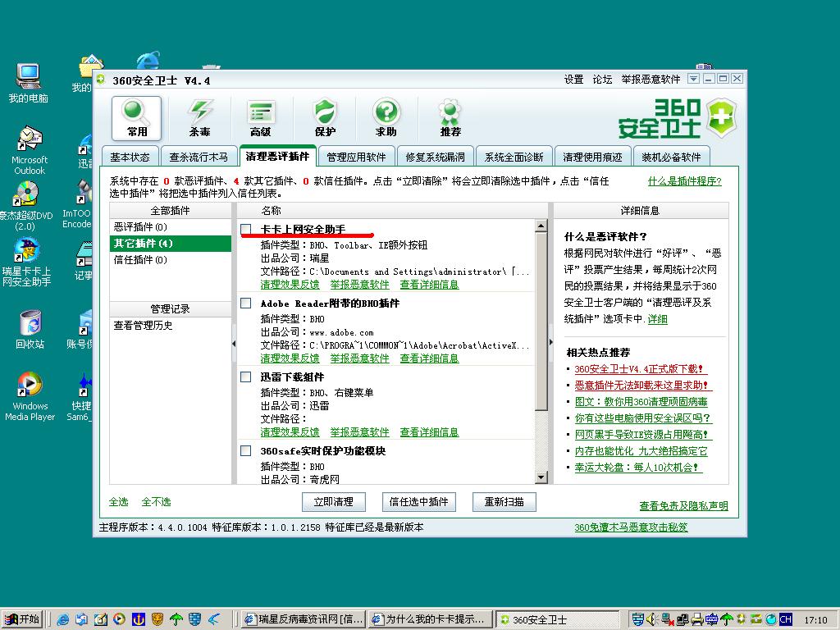Select the 清理恶评插件 tab
Screen dimensions: 840x630
(277, 156)
